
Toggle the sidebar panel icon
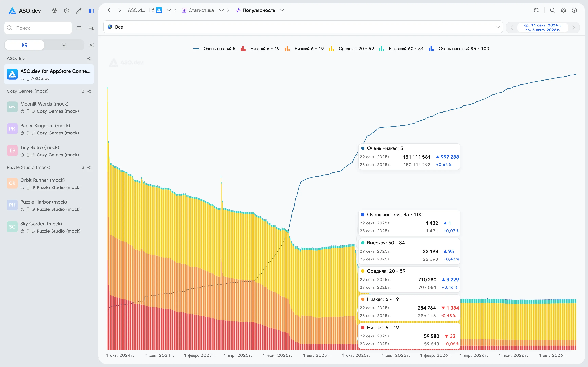[x=91, y=11]
